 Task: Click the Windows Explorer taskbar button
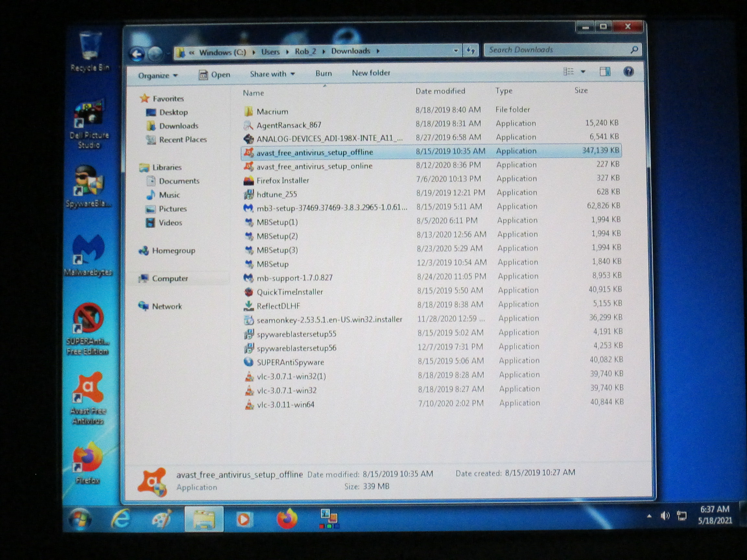pyautogui.click(x=204, y=519)
